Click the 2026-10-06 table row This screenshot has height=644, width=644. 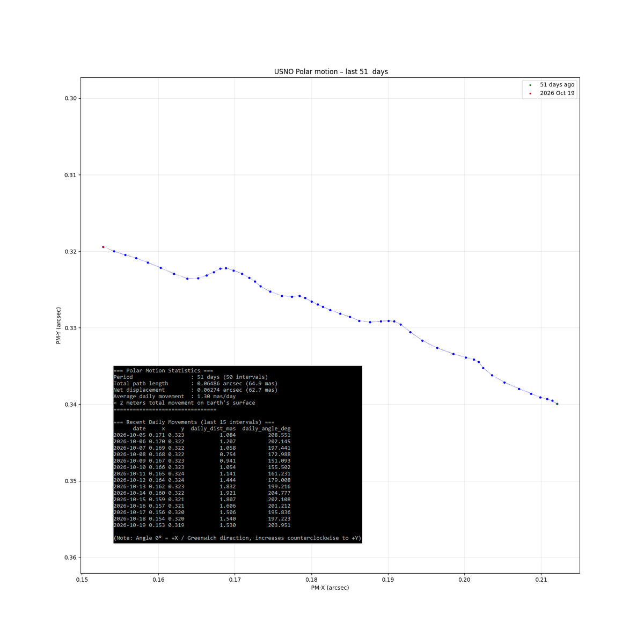(202, 441)
